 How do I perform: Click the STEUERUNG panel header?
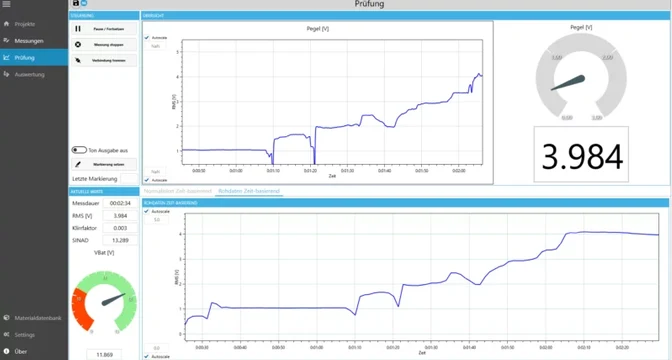coord(104,15)
